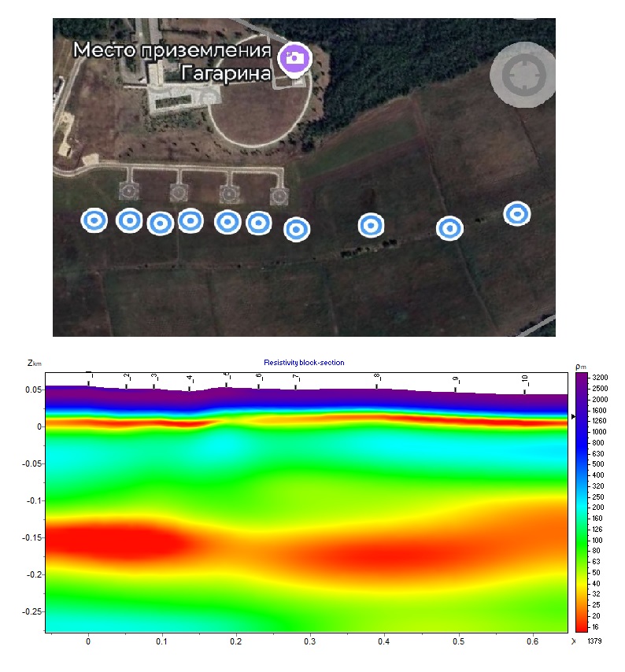The height and width of the screenshot is (672, 625).
Task: Open the 'Место приземления Гагарина' map label
Action: point(172,62)
